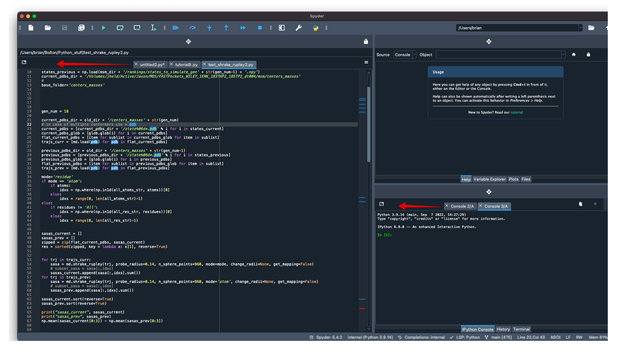Click the Run file play icon
Image resolution: width=634 pixels, height=364 pixels.
tap(104, 28)
